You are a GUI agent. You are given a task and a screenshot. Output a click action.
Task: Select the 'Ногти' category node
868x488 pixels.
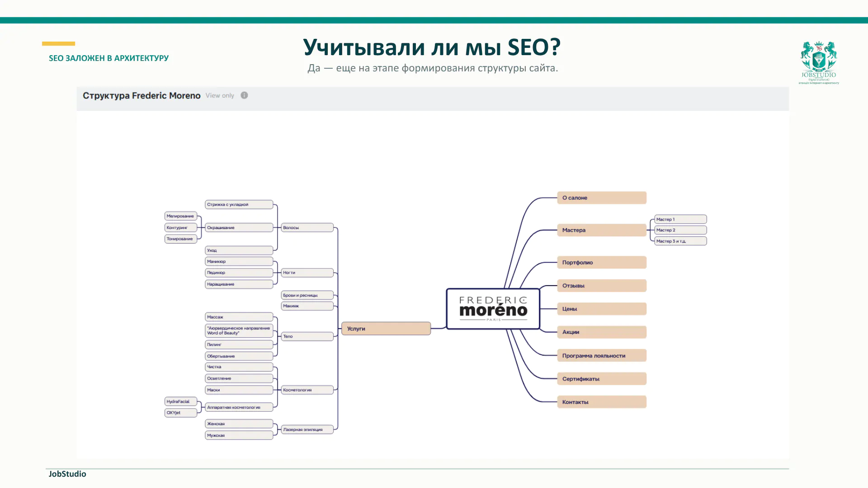307,272
